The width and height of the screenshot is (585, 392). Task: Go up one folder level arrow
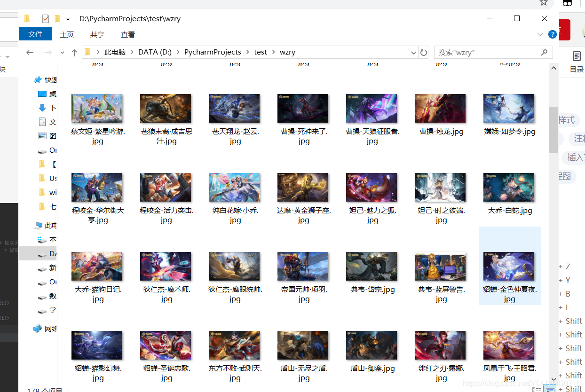[x=74, y=53]
